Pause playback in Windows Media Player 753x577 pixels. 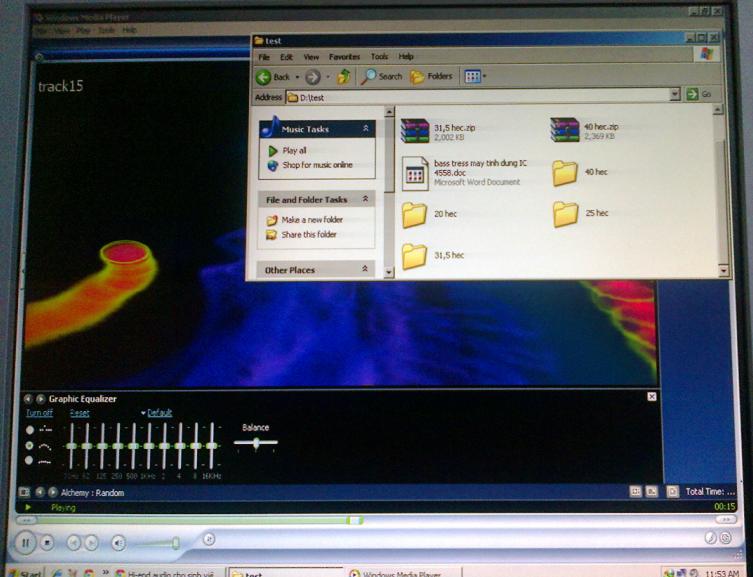[23, 543]
